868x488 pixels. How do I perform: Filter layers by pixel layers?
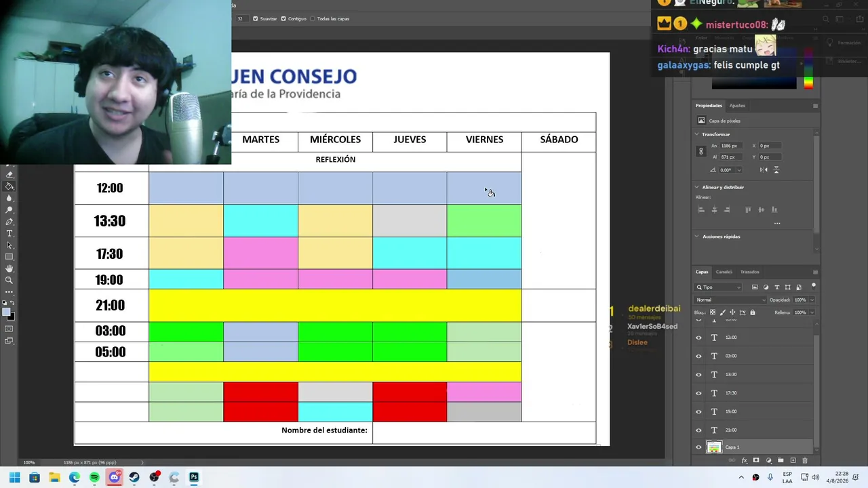[x=755, y=287]
